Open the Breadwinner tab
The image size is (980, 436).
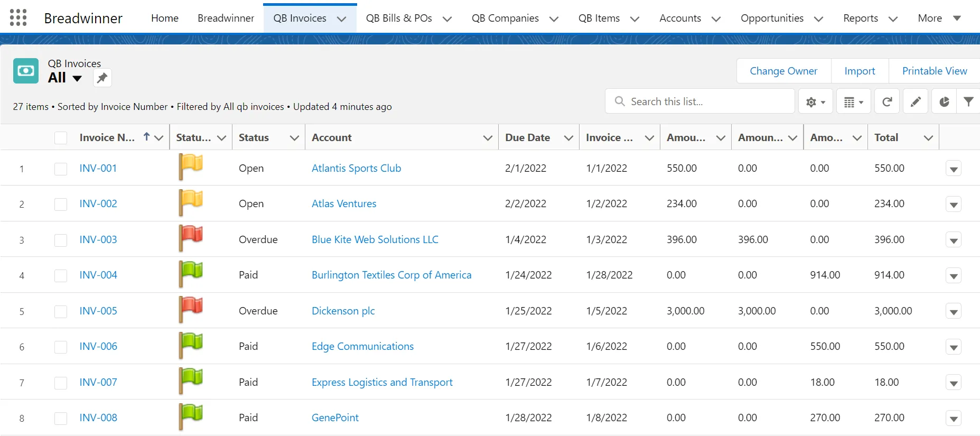click(x=226, y=18)
